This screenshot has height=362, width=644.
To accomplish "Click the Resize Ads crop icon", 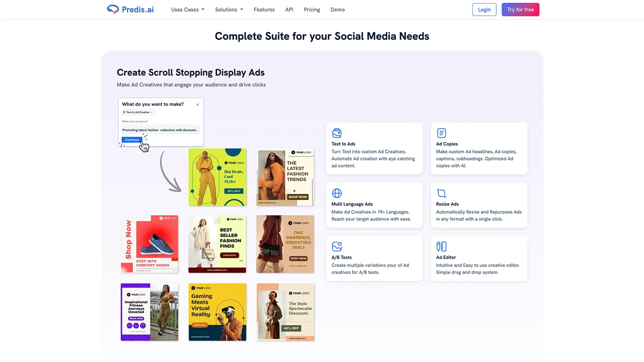I will pyautogui.click(x=441, y=193).
